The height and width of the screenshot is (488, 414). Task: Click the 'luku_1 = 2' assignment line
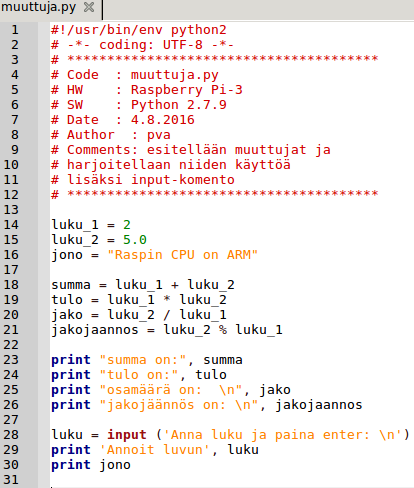point(91,225)
